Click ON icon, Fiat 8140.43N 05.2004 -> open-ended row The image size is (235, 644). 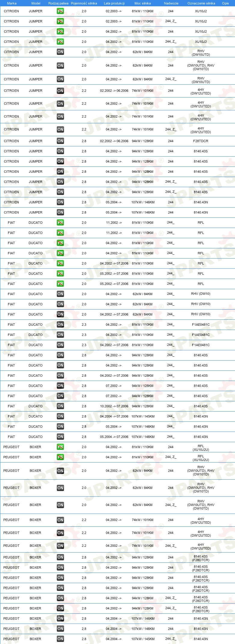coord(60,427)
